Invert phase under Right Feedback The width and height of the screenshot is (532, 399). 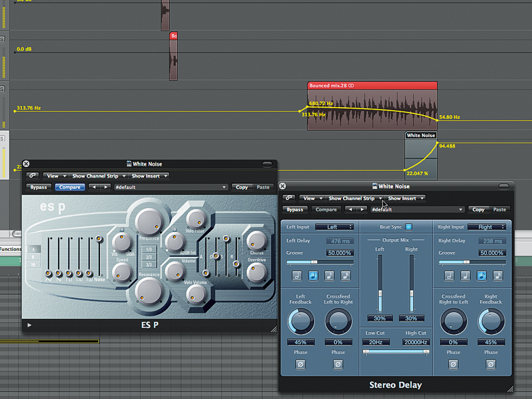point(491,365)
